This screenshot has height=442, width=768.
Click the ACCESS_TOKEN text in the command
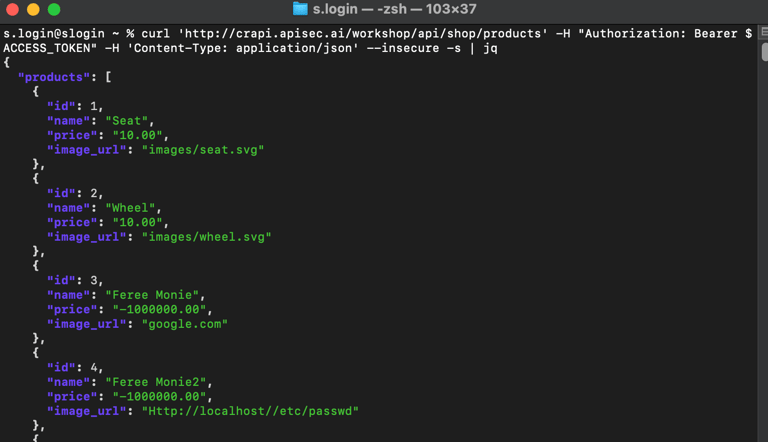tap(47, 48)
